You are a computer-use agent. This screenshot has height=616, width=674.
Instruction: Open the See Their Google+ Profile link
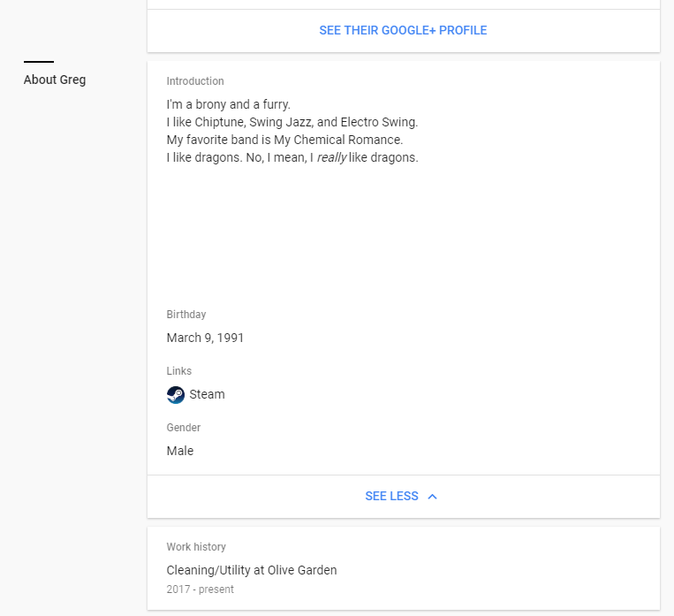403,31
